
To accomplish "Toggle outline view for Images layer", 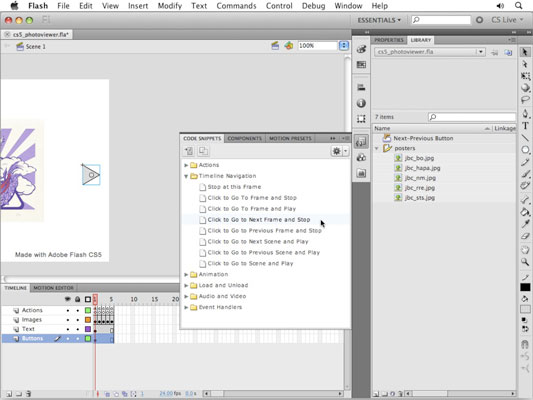I will click(88, 320).
